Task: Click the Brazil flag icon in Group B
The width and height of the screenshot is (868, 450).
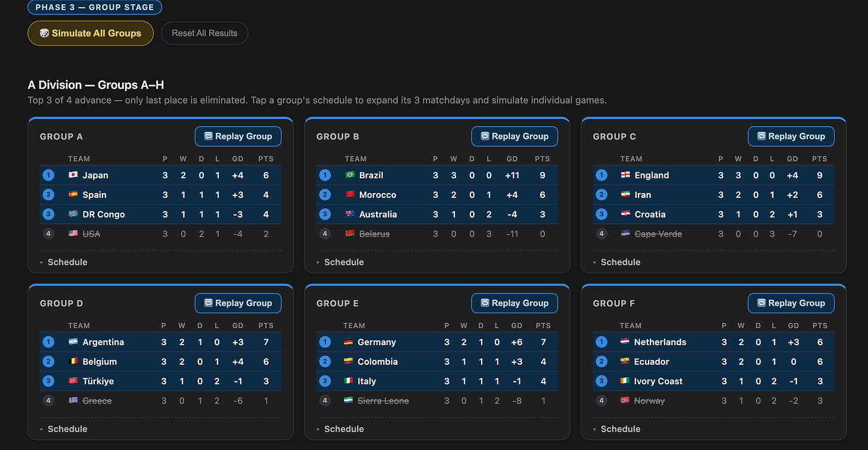Action: point(350,175)
